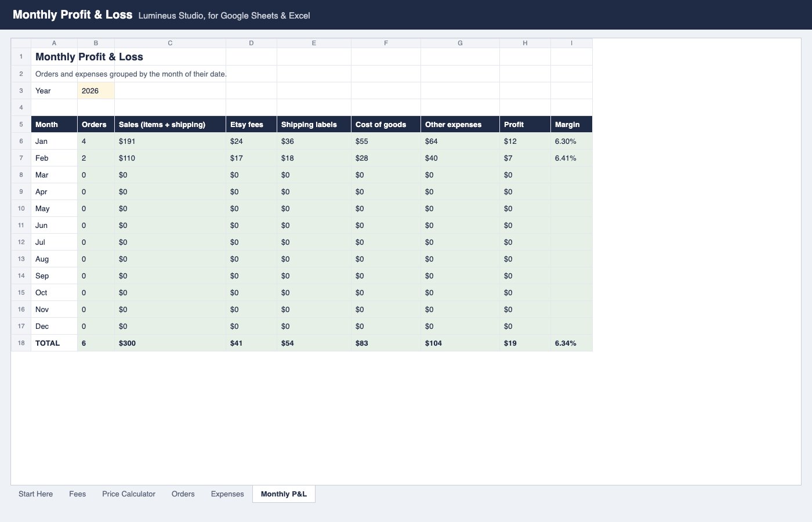
Task: Select Feb other expenses $40
Action: (460, 158)
